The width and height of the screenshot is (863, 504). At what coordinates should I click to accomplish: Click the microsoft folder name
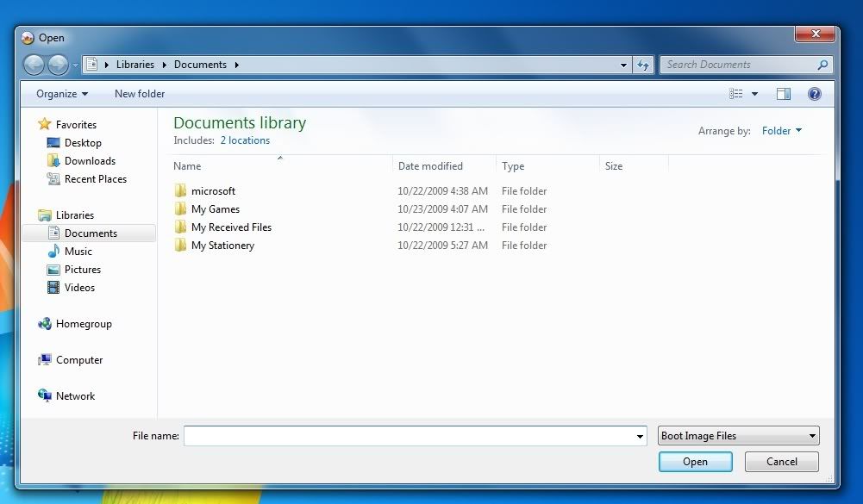213,191
